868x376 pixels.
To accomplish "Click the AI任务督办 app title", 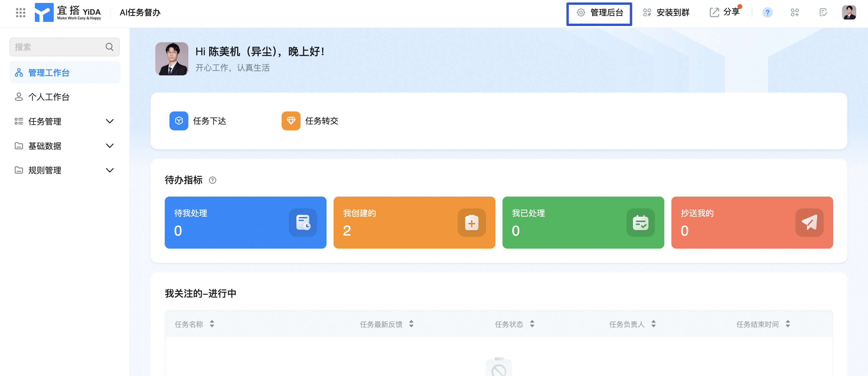I will point(140,12).
